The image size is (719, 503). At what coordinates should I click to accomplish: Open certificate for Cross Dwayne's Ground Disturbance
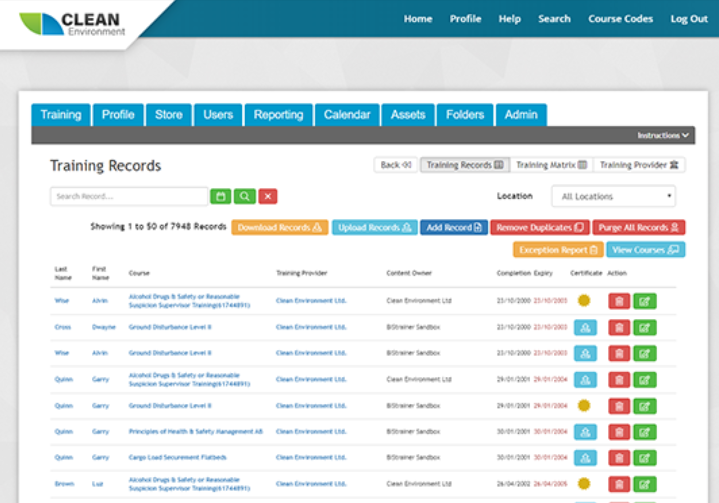pos(585,327)
